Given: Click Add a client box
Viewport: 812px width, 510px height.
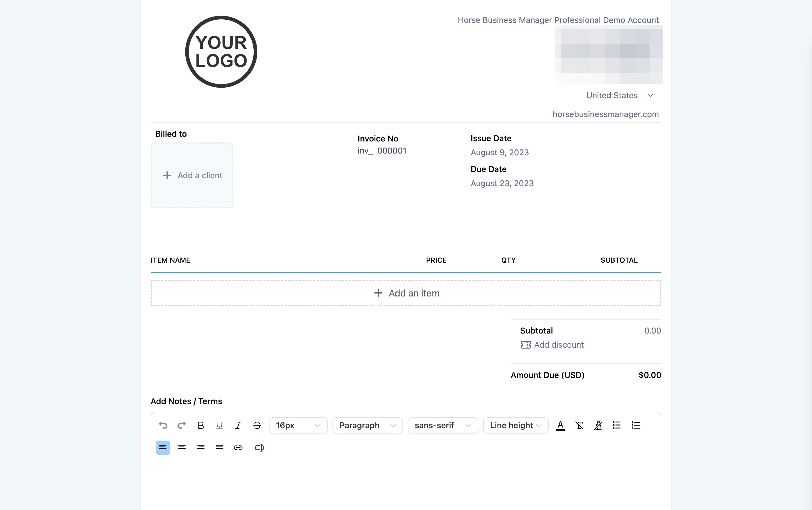Looking at the screenshot, I should click(192, 175).
